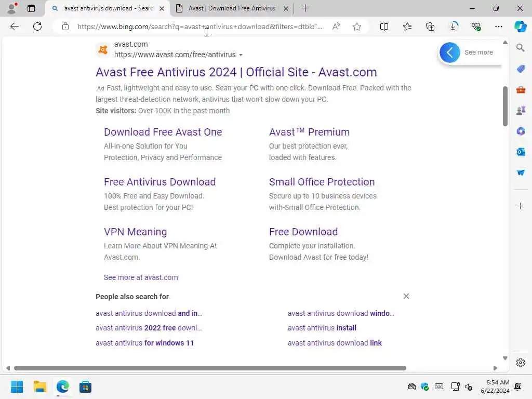Expand the avast.com URL dropdown arrow
The height and width of the screenshot is (399, 532).
[241, 55]
